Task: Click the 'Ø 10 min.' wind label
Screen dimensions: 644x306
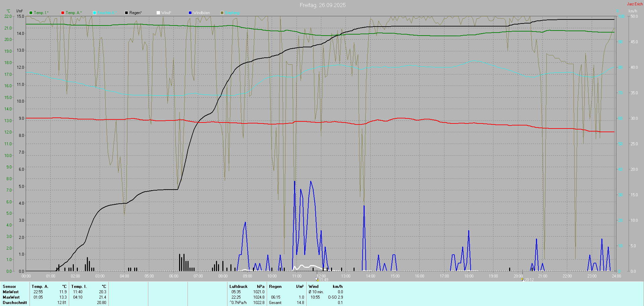Action: point(316,292)
